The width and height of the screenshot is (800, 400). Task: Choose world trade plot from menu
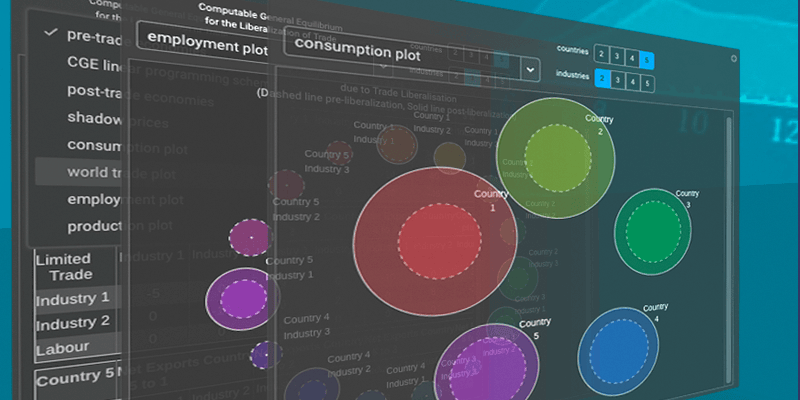pos(120,172)
